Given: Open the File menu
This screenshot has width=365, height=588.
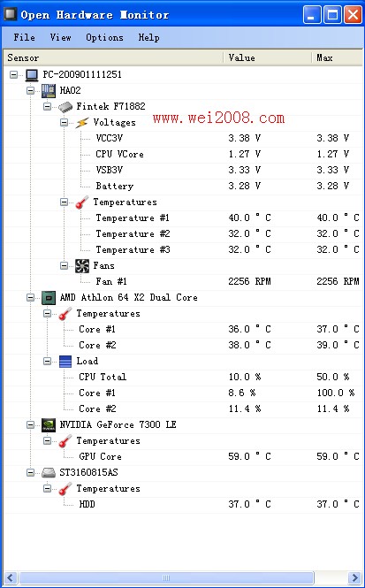Looking at the screenshot, I should click(x=25, y=37).
